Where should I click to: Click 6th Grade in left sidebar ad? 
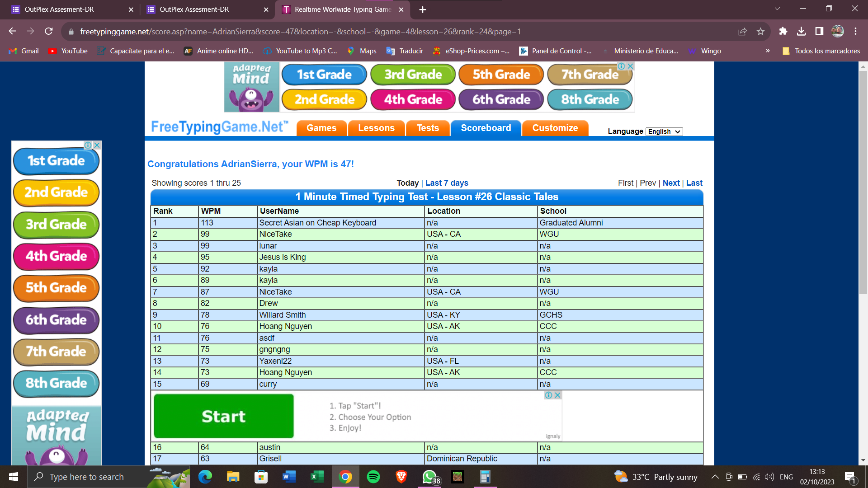coord(56,320)
